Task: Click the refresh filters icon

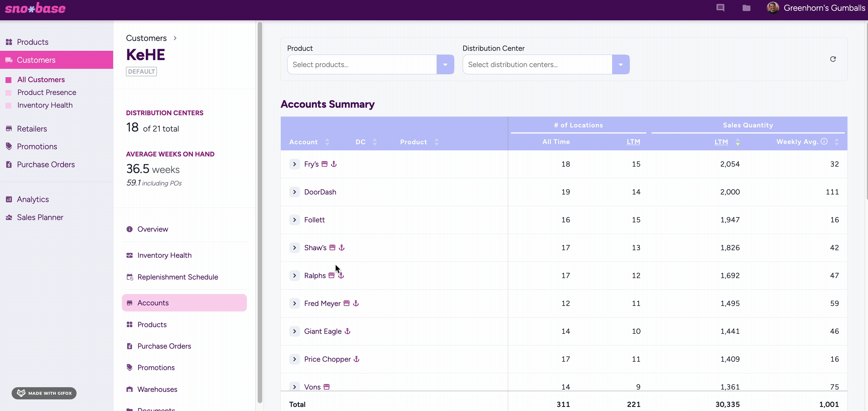Action: point(833,59)
